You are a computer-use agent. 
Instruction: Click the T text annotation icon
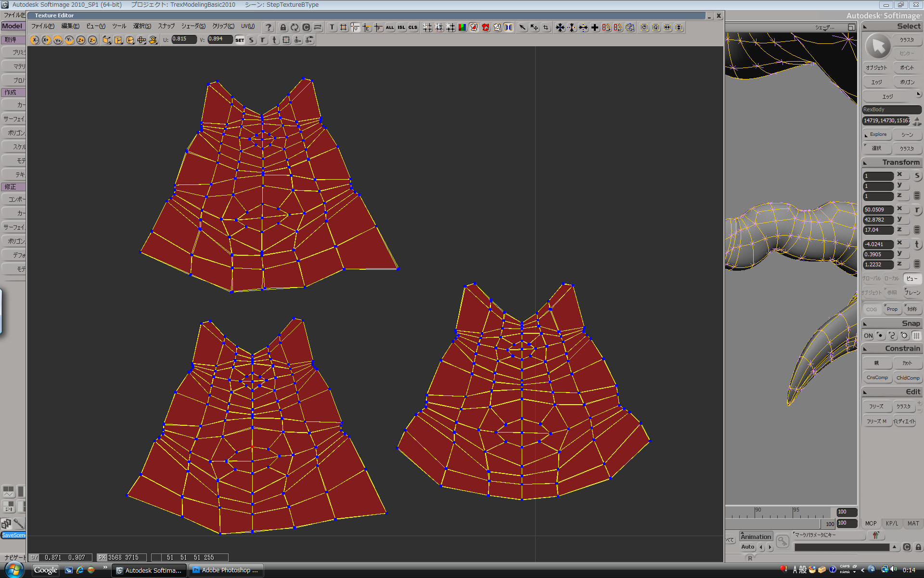pyautogui.click(x=332, y=27)
